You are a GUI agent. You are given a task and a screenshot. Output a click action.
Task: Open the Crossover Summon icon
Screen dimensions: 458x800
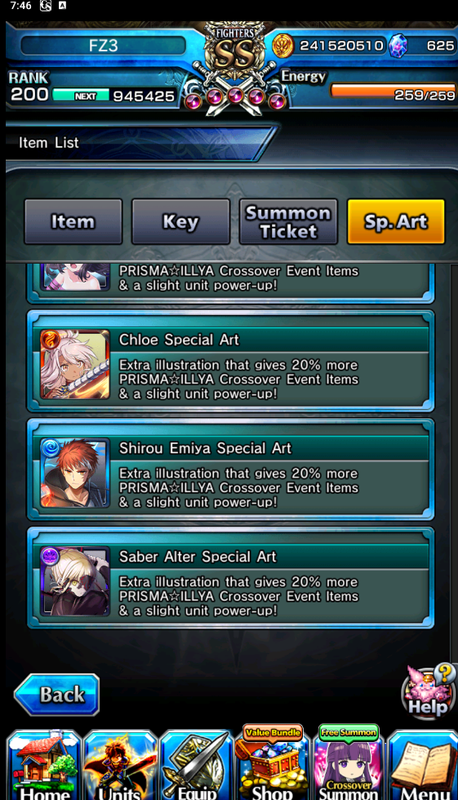pyautogui.click(x=348, y=762)
